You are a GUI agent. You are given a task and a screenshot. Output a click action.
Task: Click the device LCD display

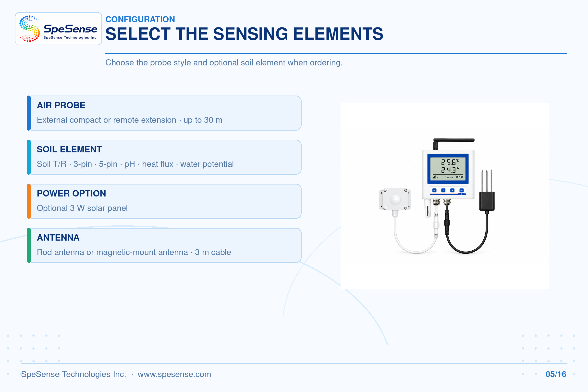click(448, 169)
